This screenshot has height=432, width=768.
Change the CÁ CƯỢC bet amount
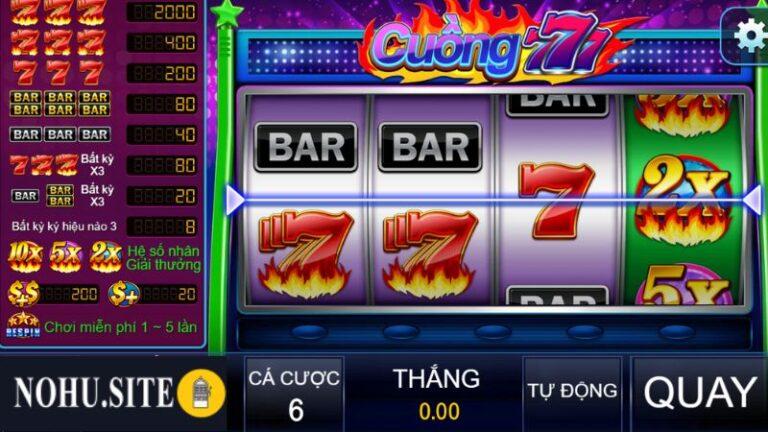294,394
